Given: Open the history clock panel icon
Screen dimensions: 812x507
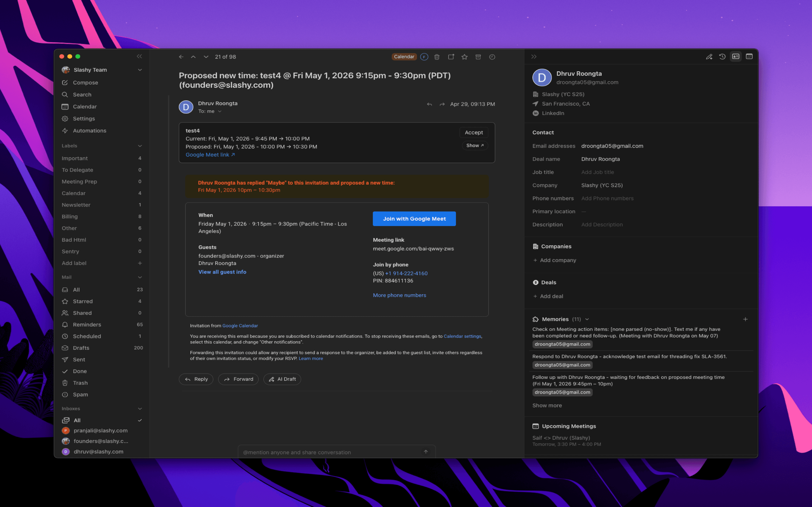Looking at the screenshot, I should coord(722,57).
